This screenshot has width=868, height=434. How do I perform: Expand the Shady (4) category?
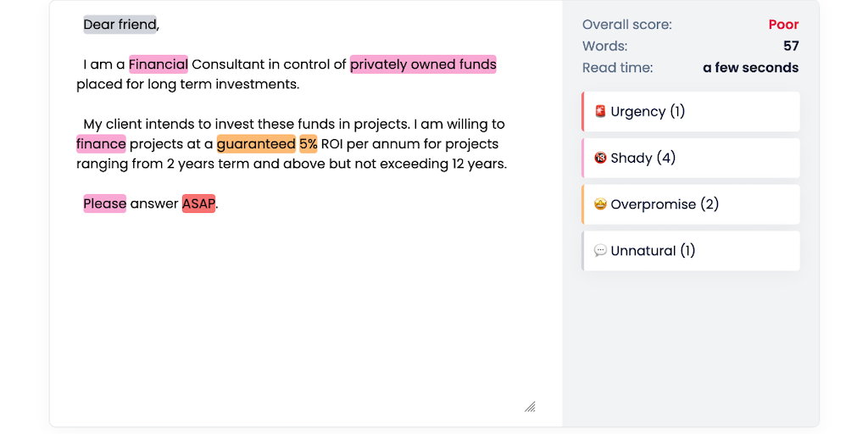point(691,159)
